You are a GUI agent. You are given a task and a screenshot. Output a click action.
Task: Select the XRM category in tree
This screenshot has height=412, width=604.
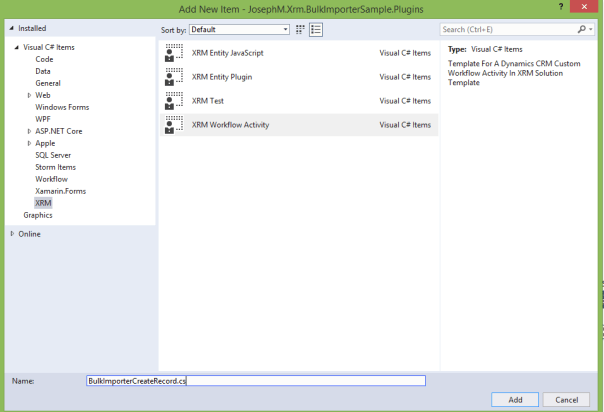(x=43, y=203)
